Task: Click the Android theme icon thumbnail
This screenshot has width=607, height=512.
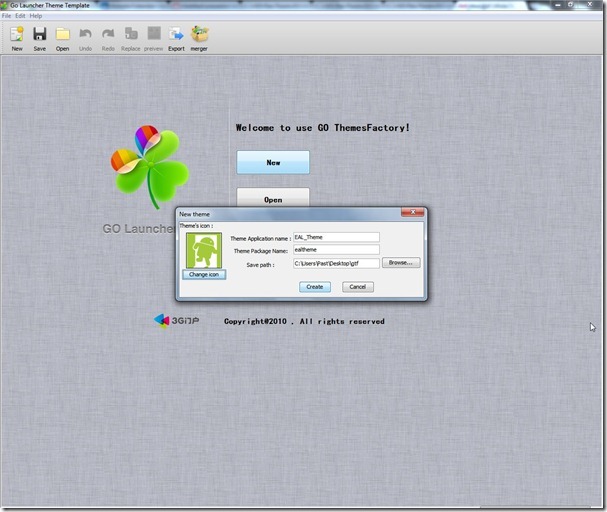Action: 203,250
